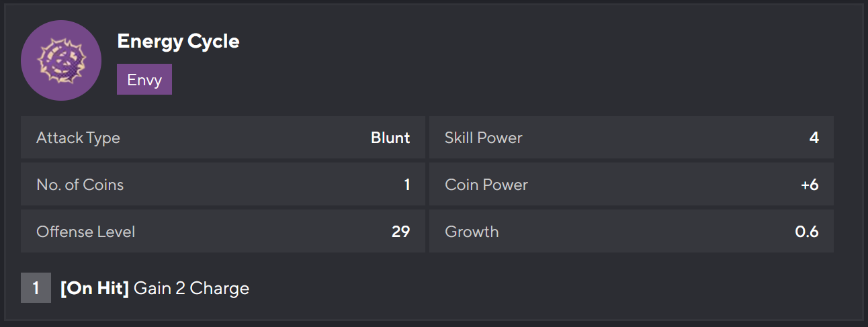Screen dimensions: 868x327
Task: Click the purple Envy affinity tag
Action: click(144, 79)
